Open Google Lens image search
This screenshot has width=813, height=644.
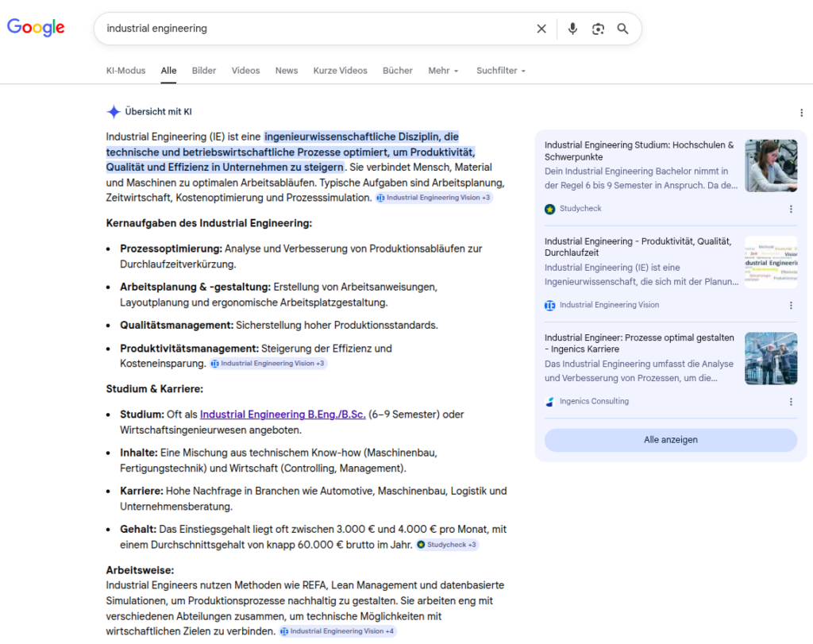click(x=598, y=29)
